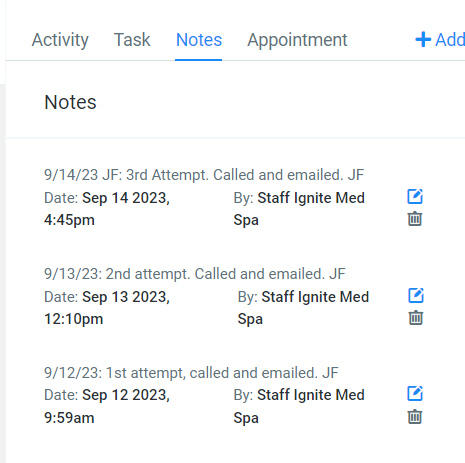Click Staff Ignite Med Spa on Sep 14 note
This screenshot has width=465, height=463.
(x=299, y=209)
